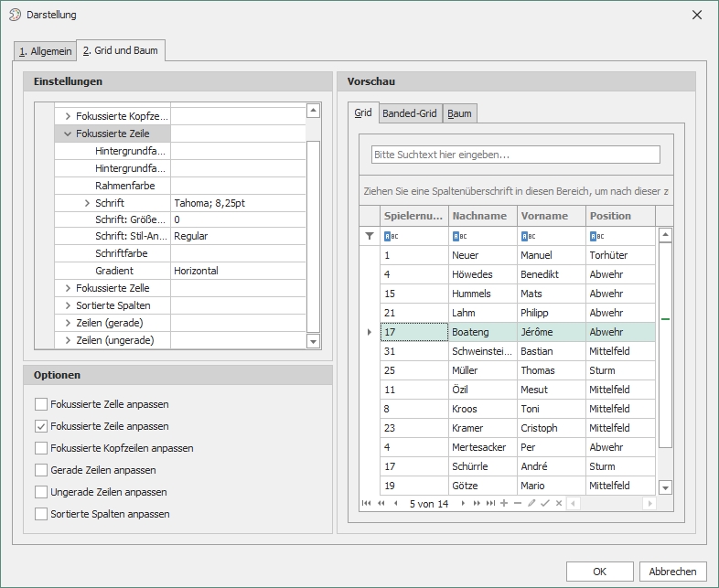The image size is (719, 588).
Task: Jump to last record in navigator
Action: [x=490, y=504]
